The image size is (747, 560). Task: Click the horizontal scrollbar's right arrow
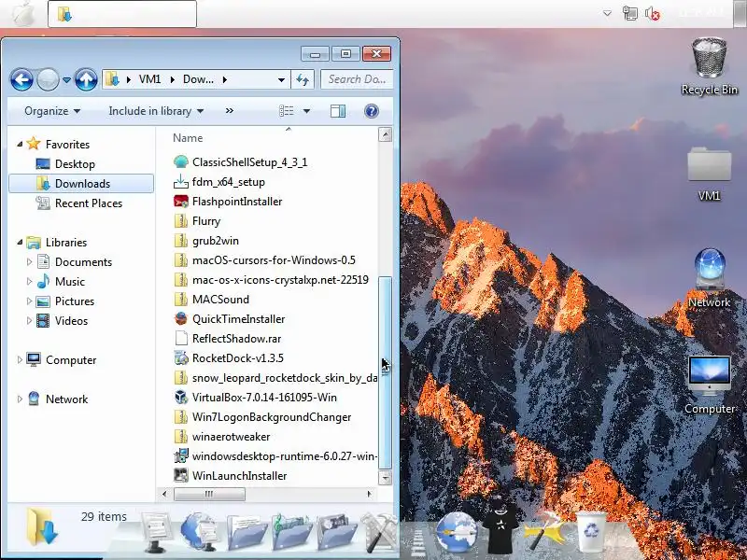[369, 494]
